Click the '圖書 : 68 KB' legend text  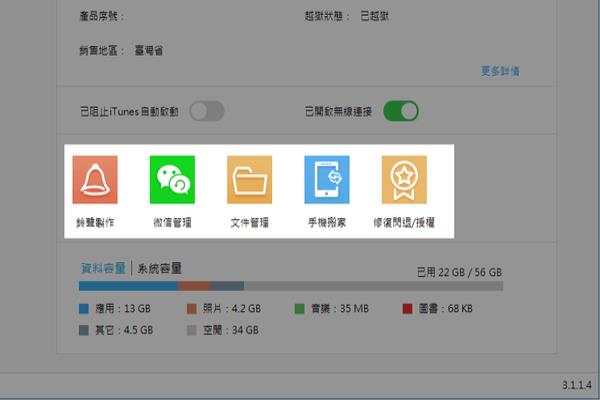446,309
